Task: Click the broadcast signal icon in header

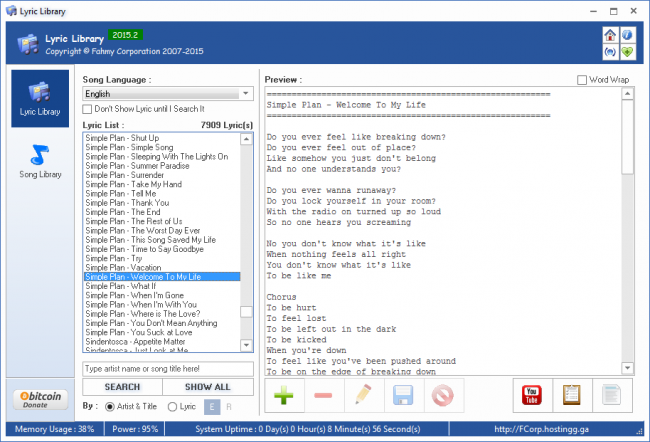Action: 610,52
